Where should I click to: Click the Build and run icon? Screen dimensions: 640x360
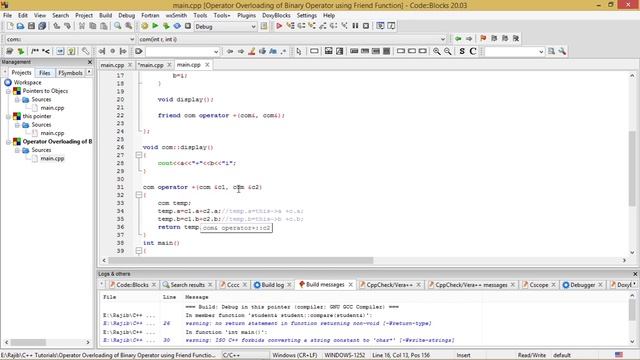point(166,26)
